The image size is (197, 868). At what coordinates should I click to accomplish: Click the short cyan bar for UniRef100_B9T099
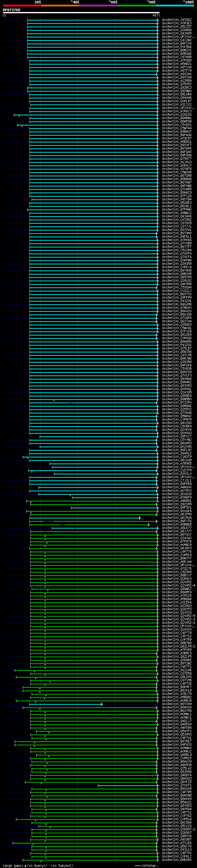click(x=66, y=704)
